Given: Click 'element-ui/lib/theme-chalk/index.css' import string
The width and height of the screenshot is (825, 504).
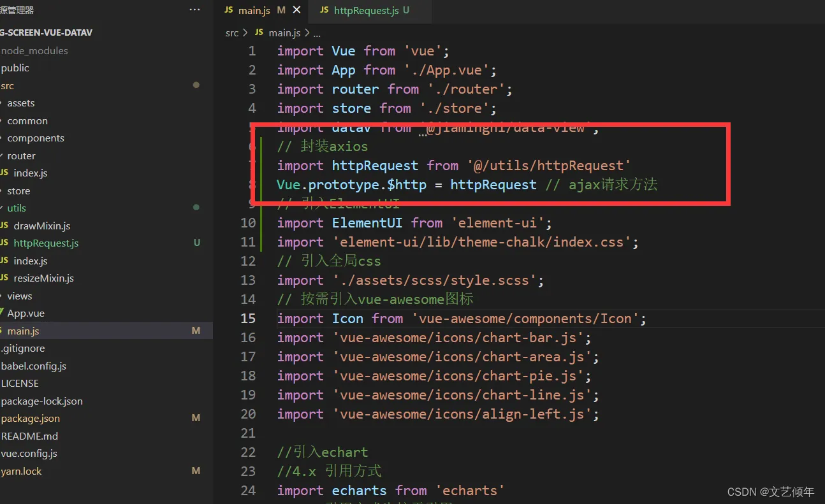Looking at the screenshot, I should [x=481, y=242].
